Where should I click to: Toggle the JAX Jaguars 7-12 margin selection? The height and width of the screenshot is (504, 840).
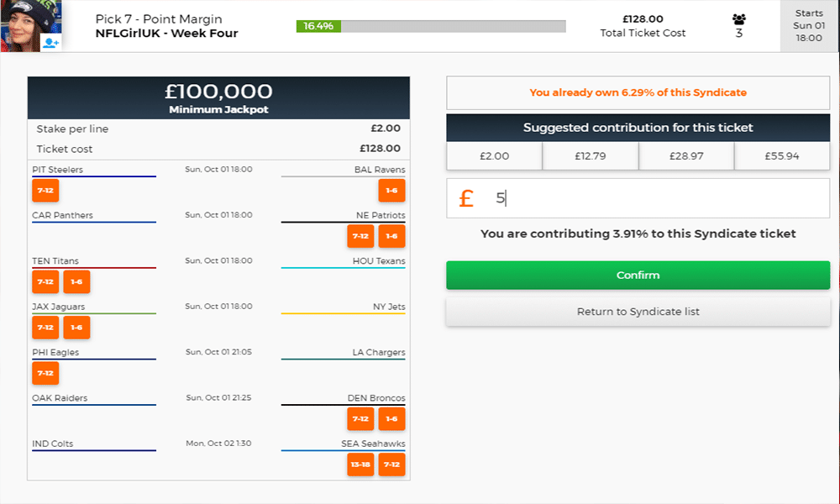(45, 328)
